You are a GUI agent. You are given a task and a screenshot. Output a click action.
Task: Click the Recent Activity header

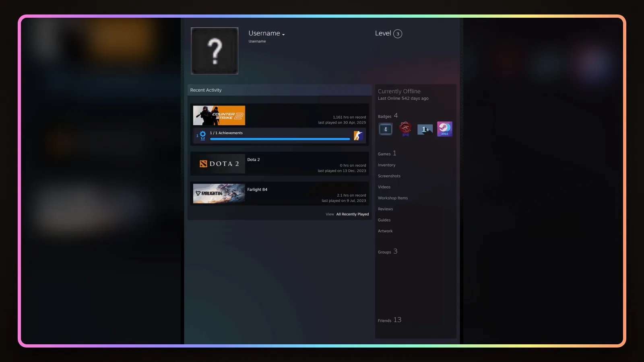(x=279, y=90)
